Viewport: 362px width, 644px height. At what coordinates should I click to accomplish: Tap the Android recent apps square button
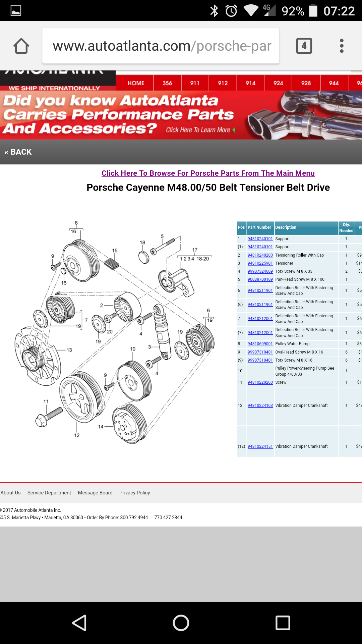point(283,623)
